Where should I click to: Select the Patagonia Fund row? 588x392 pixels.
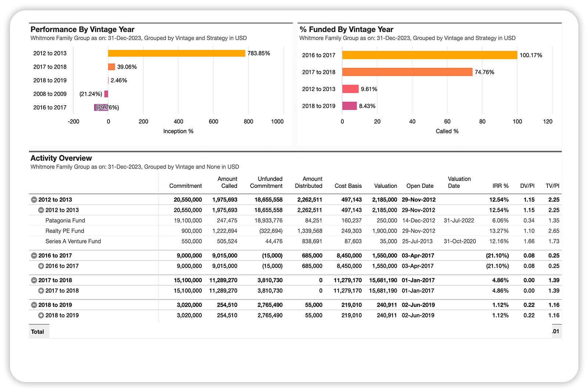[x=295, y=220]
